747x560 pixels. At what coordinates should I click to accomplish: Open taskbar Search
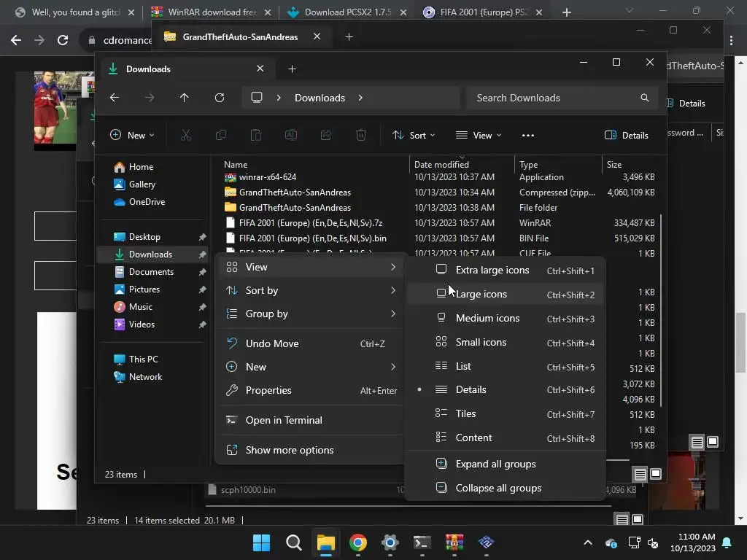[293, 542]
